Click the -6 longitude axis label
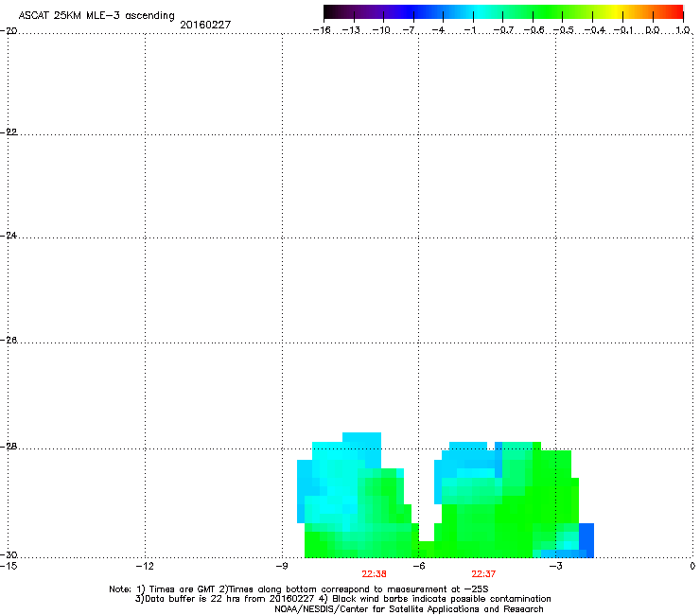The height and width of the screenshot is (615, 700). pyautogui.click(x=418, y=566)
